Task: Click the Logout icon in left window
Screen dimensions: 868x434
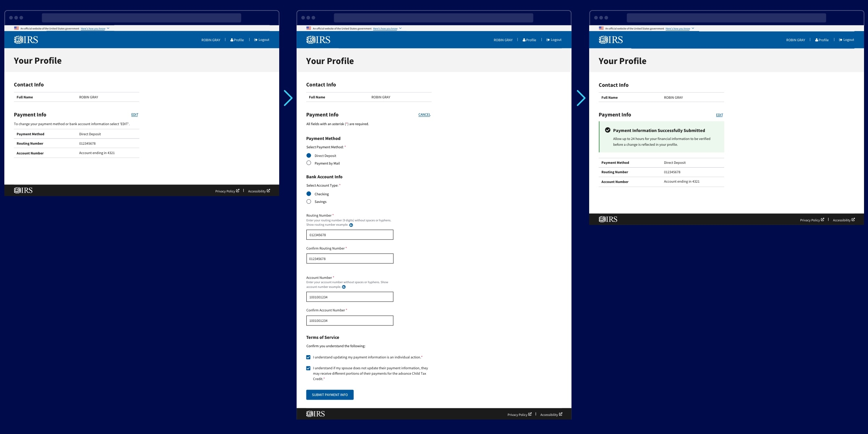Action: [256, 40]
